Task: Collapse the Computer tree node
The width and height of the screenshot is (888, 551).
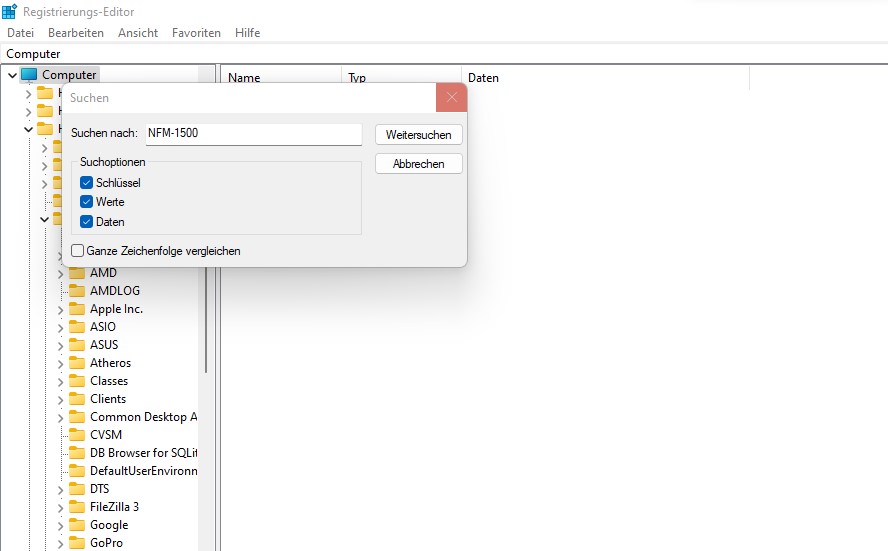Action: (12, 75)
